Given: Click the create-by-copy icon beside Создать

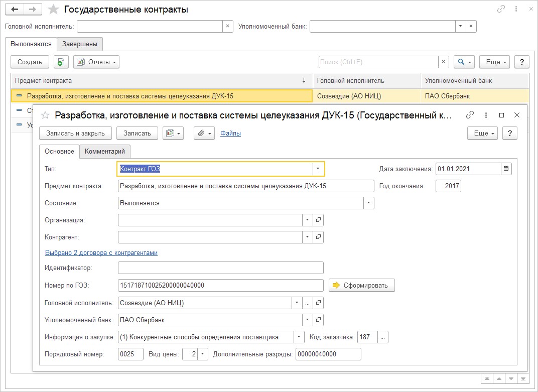Looking at the screenshot, I should coord(61,62).
